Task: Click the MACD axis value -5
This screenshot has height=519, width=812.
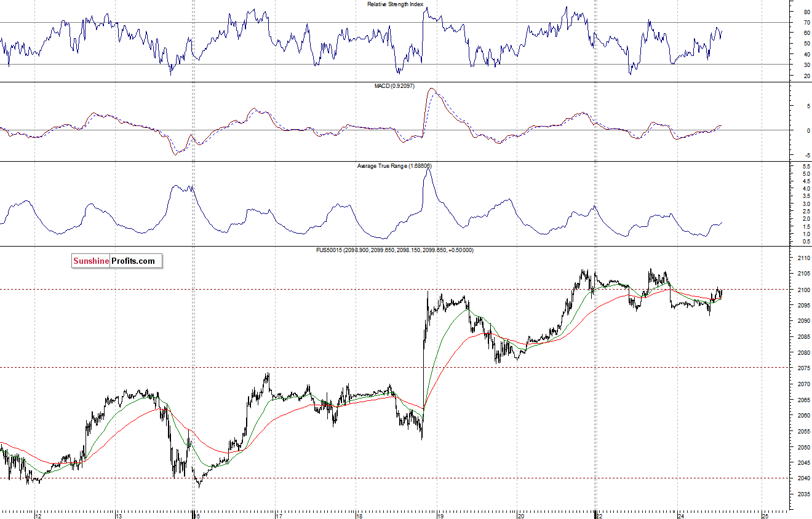Action: coord(806,155)
